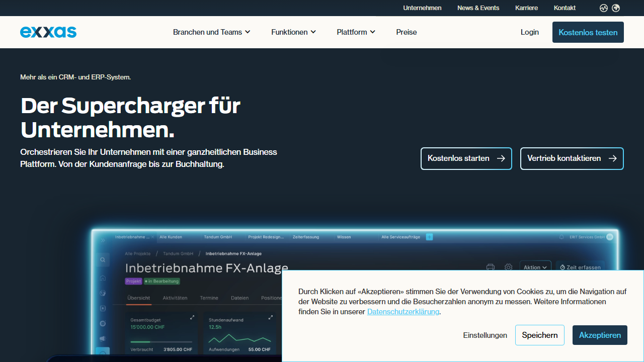The image size is (644, 362).
Task: Click the text 'Mehr als ein CRM- und ERP-System.'
Action: [75, 77]
